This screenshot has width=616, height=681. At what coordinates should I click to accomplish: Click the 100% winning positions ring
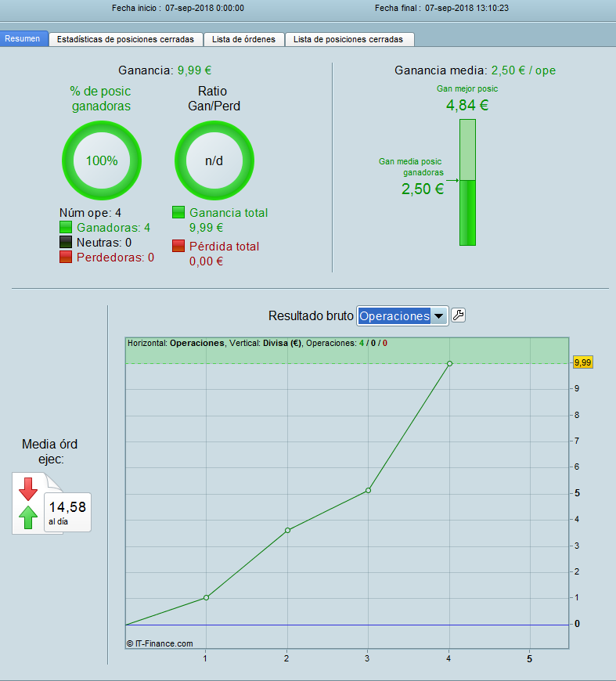click(102, 160)
